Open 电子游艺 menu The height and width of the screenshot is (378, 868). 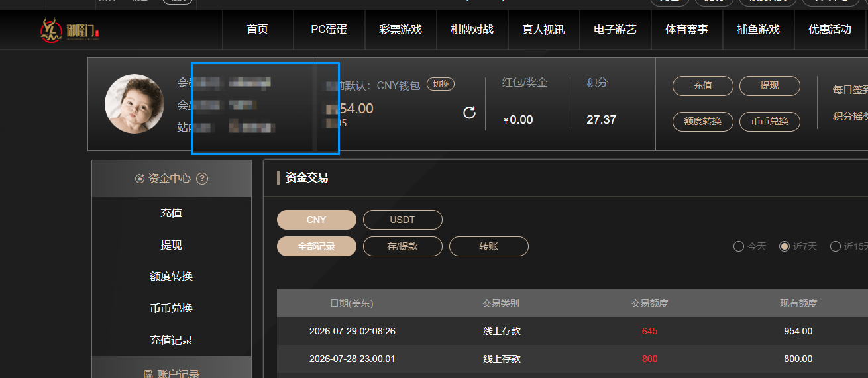[x=616, y=30]
